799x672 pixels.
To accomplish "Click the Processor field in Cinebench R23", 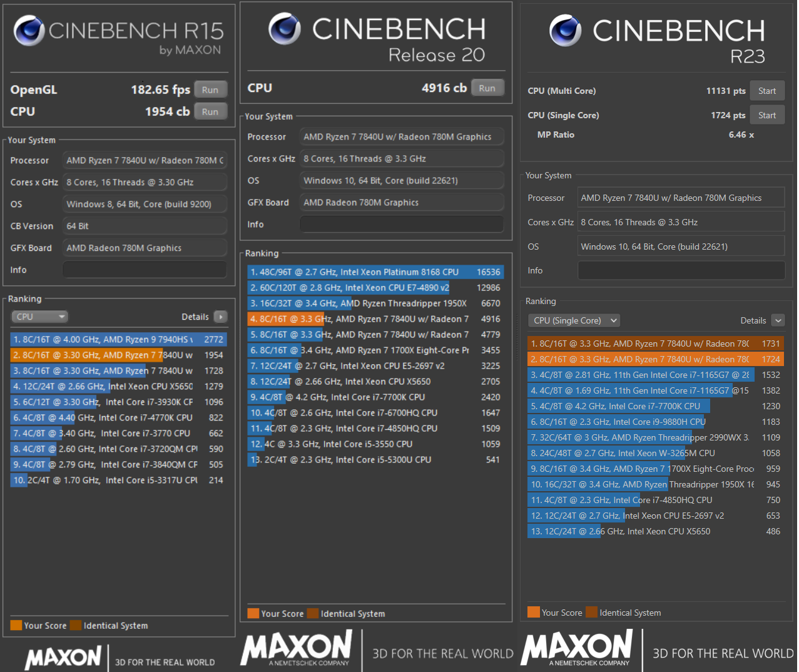I will [681, 198].
